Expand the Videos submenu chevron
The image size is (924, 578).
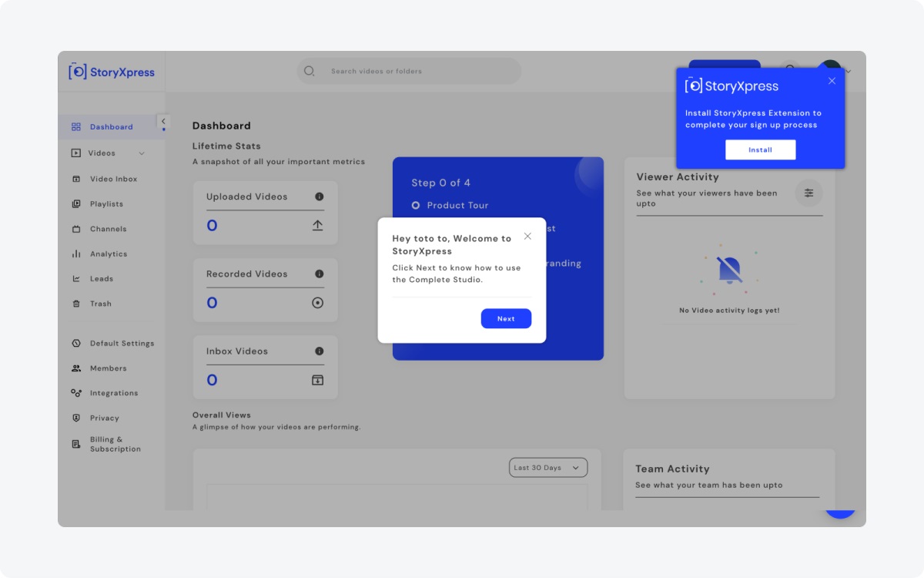pyautogui.click(x=142, y=153)
